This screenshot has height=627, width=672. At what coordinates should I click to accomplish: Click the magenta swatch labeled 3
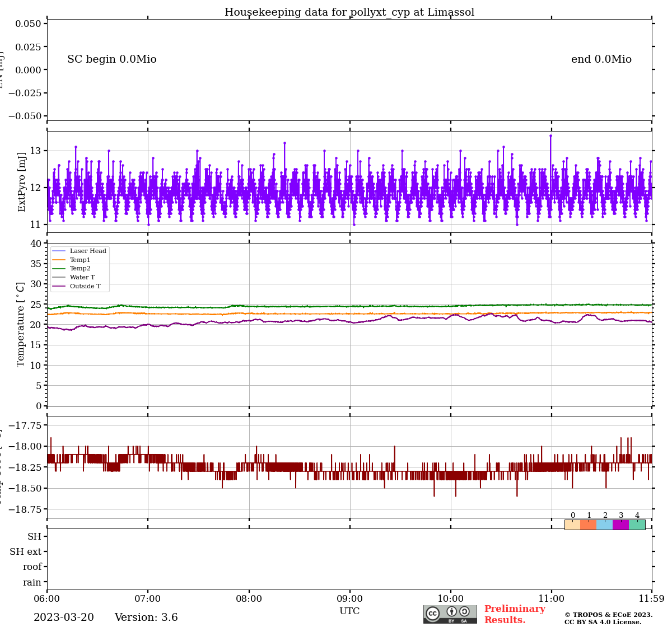[x=620, y=525]
